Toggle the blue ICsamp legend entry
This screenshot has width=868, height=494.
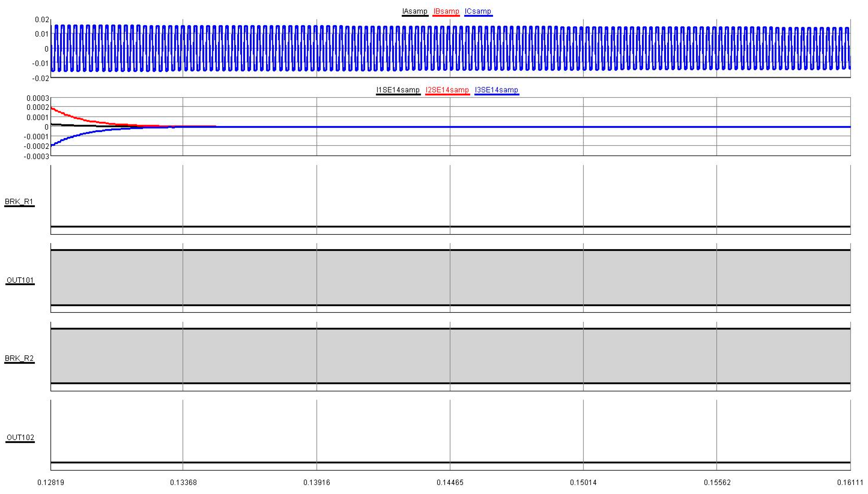(x=478, y=11)
